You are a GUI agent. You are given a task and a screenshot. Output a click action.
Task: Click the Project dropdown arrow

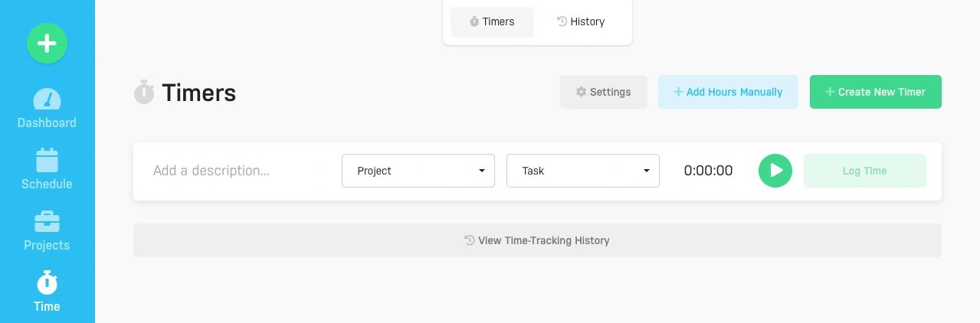[481, 171]
